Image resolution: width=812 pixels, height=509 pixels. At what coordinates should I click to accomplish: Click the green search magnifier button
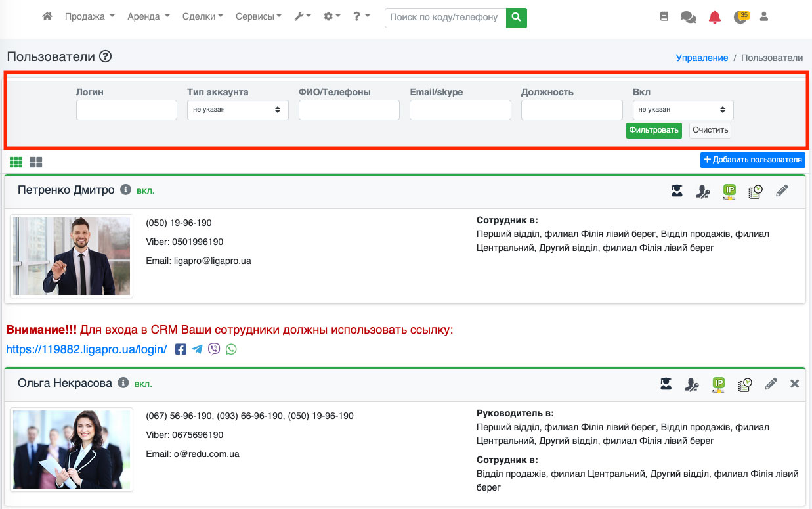517,18
